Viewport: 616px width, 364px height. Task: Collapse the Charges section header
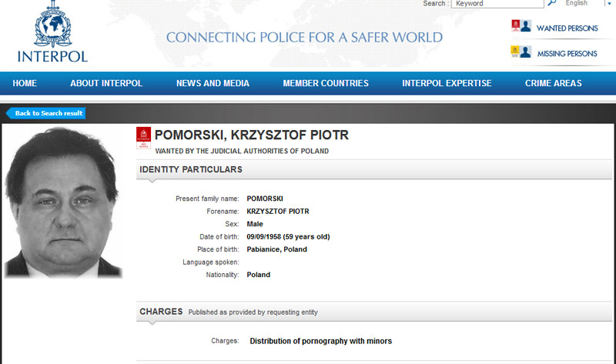374,312
